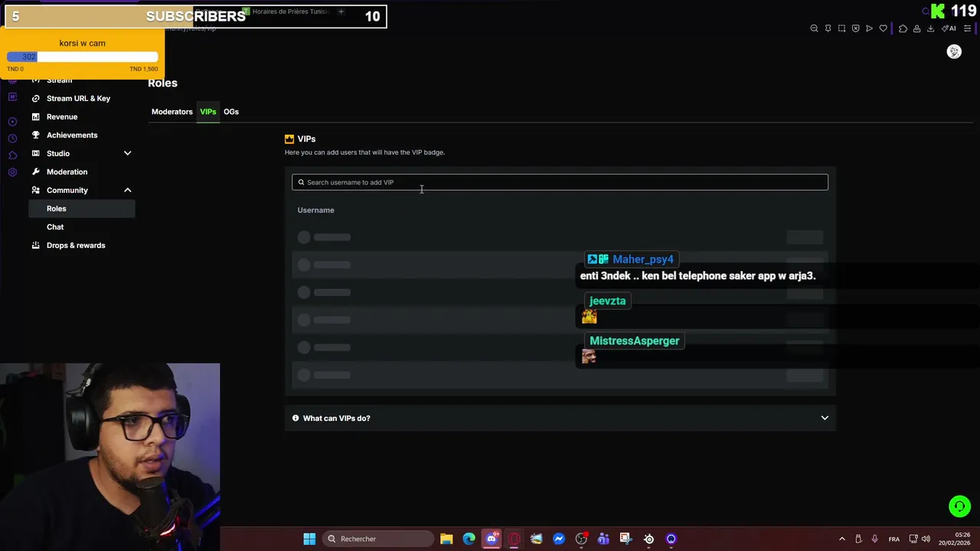Click the Studio film icon
The image size is (980, 551).
pos(36,154)
